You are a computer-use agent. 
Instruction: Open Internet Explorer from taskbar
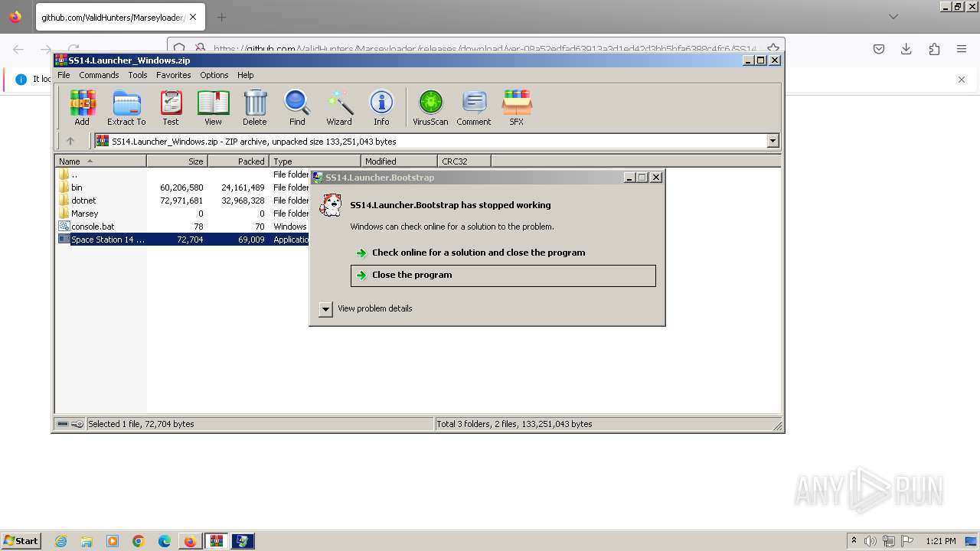(x=61, y=541)
